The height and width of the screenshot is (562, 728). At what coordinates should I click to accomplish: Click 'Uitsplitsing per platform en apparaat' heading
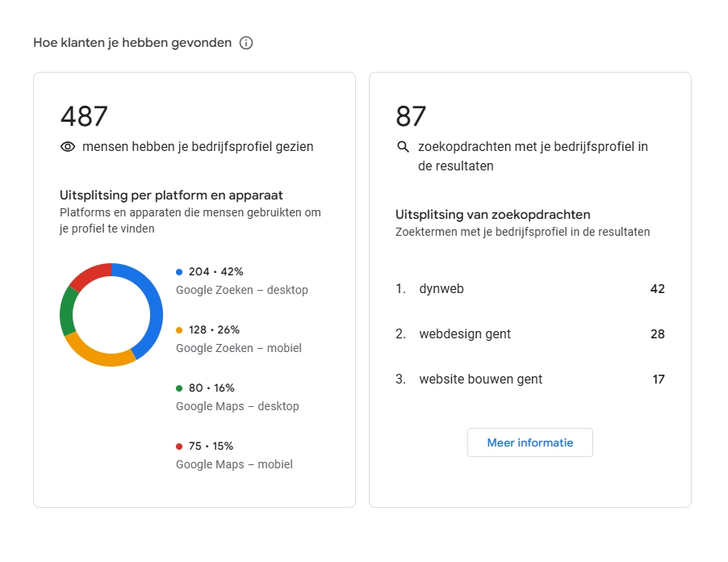tap(171, 195)
